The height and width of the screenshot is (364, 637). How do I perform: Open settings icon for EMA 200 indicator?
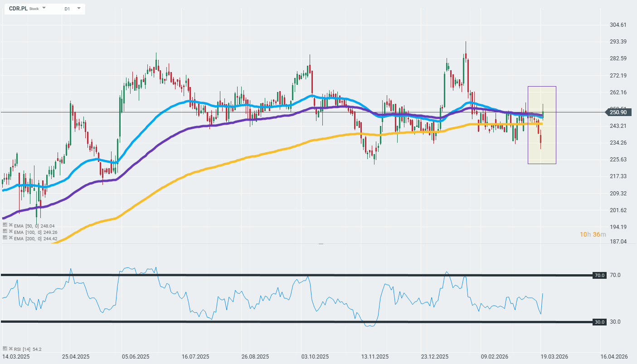point(5,238)
